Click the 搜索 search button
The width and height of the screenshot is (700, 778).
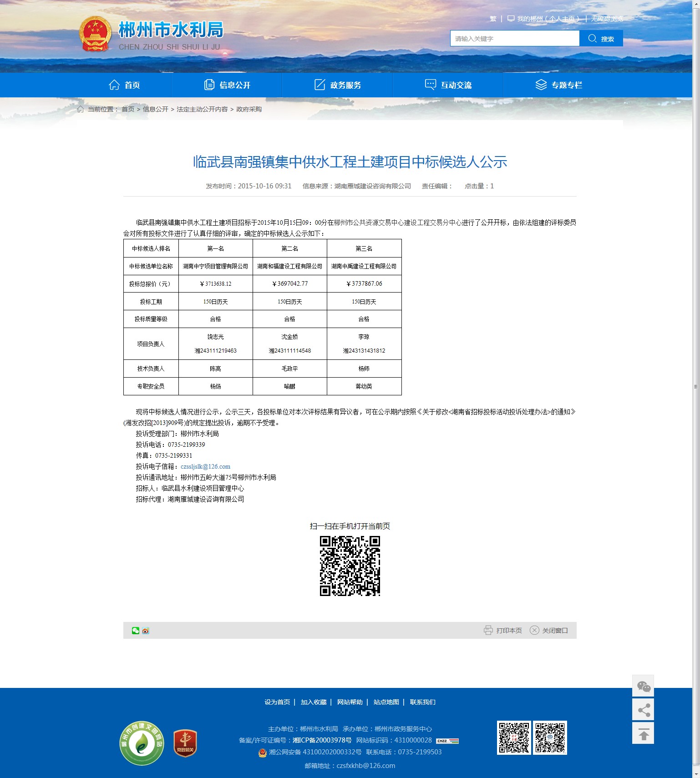(x=601, y=38)
